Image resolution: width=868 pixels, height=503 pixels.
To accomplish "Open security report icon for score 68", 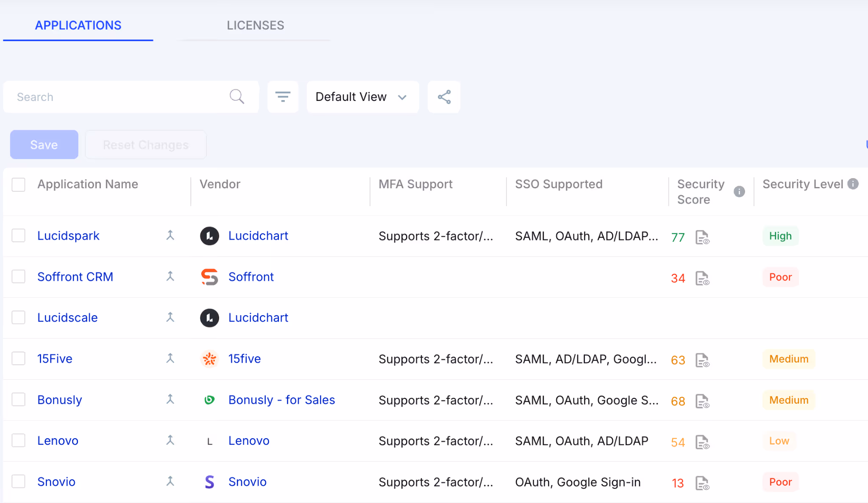I will coord(702,401).
